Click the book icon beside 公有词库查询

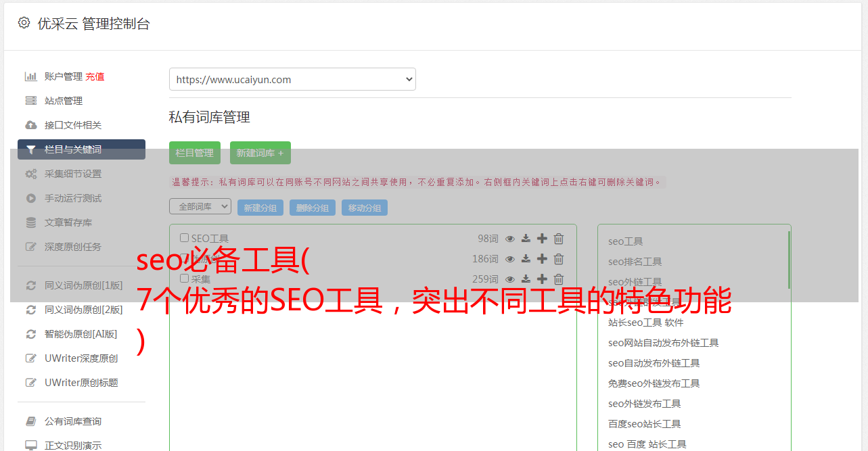click(x=31, y=421)
